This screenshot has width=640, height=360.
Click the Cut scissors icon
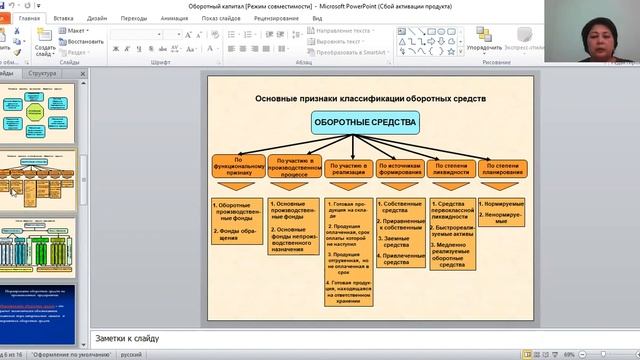(17, 31)
